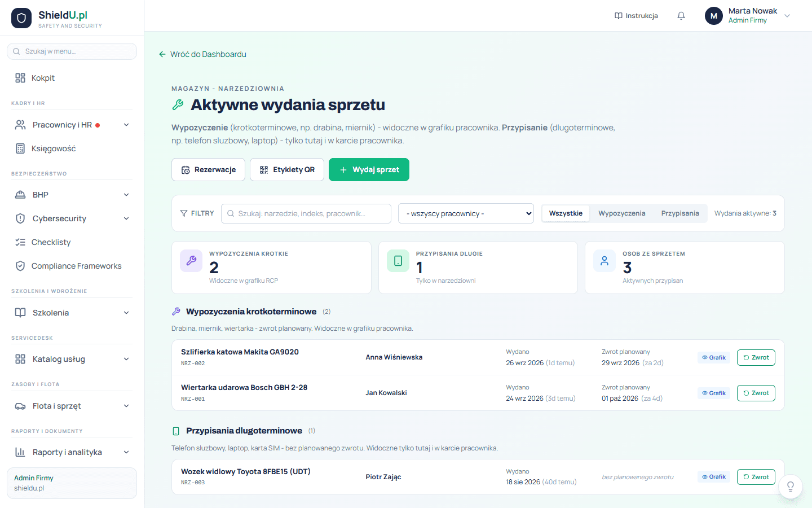Click the M user avatar

click(714, 16)
